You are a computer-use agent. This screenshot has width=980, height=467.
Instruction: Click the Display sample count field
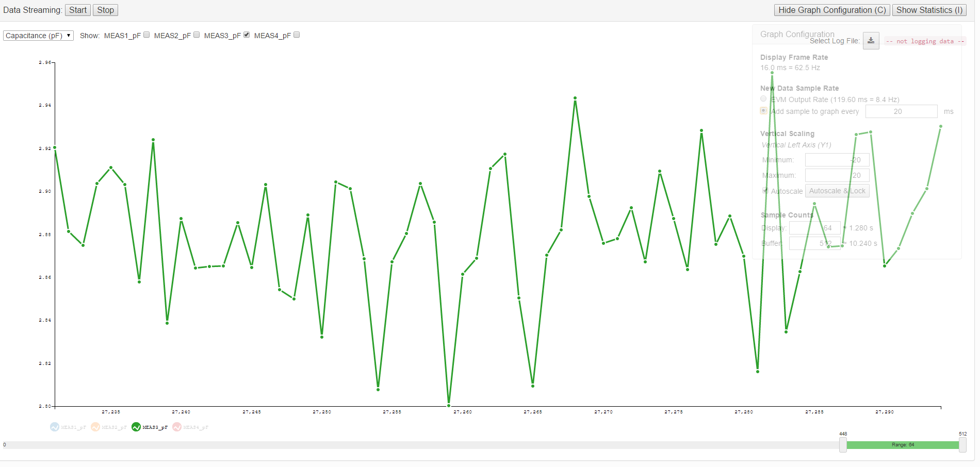pyautogui.click(x=814, y=228)
